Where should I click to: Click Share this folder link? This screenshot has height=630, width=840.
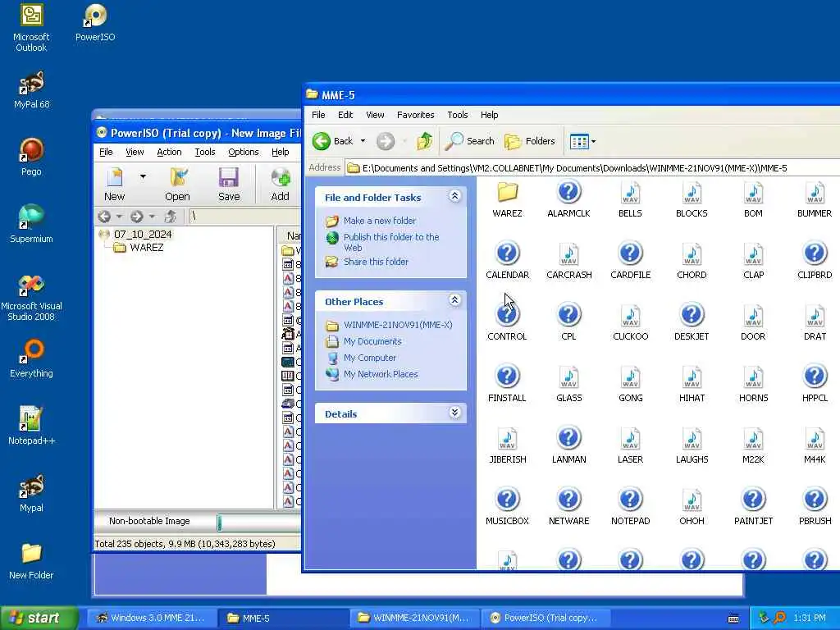[x=376, y=262]
